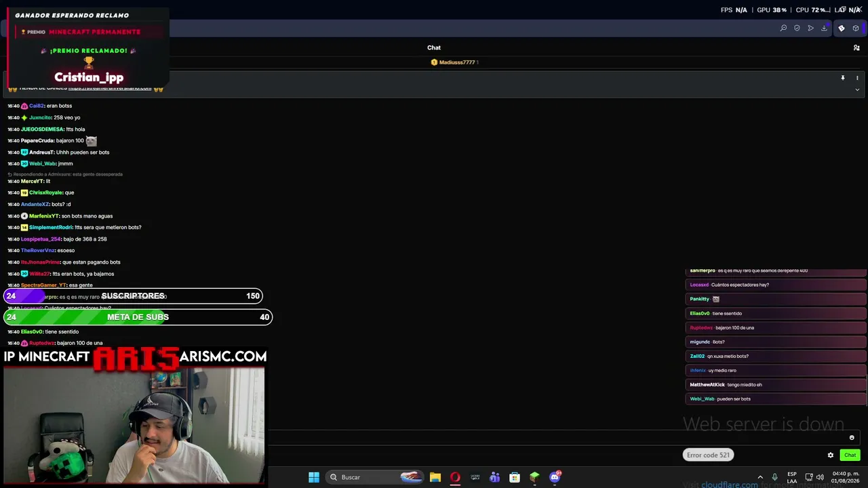This screenshot has height=488, width=868.
Task: Click username AndreusT in chat
Action: pyautogui.click(x=41, y=152)
